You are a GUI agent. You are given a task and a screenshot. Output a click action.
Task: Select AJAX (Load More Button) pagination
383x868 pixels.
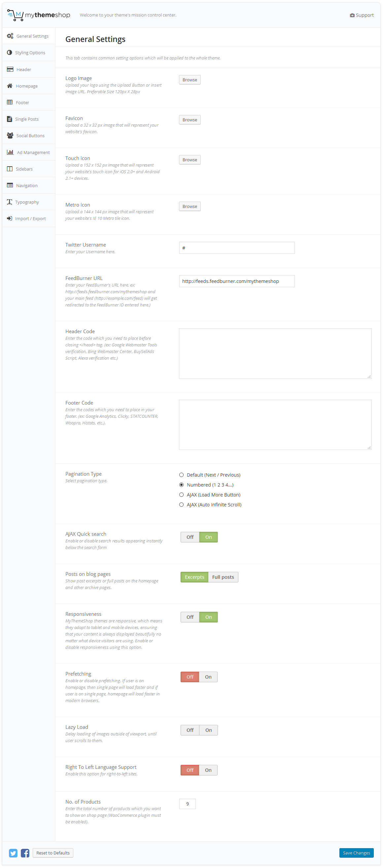point(181,494)
